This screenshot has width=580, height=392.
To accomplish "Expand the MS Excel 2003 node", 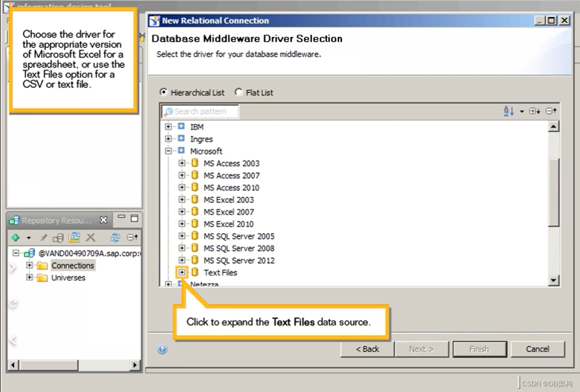I will 182,199.
